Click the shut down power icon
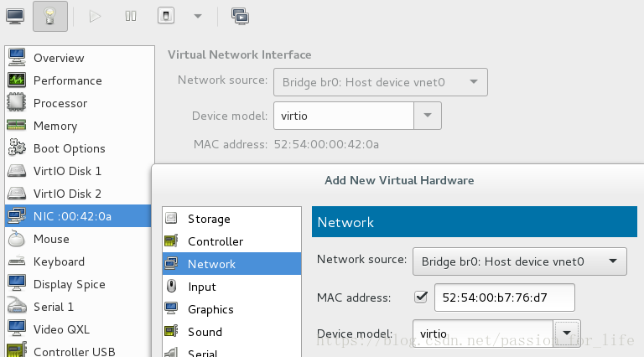Viewport: 644px width, 357px height. pyautogui.click(x=166, y=16)
